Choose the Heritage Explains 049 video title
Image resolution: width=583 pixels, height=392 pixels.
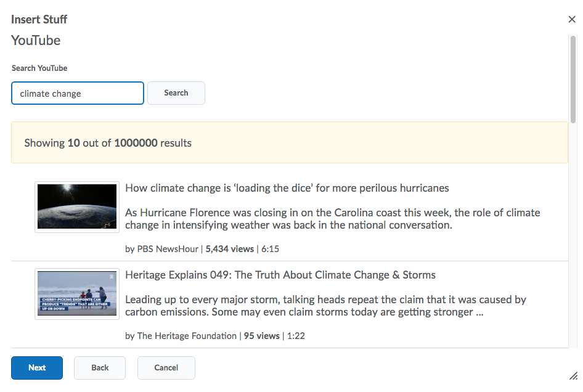[x=280, y=275]
